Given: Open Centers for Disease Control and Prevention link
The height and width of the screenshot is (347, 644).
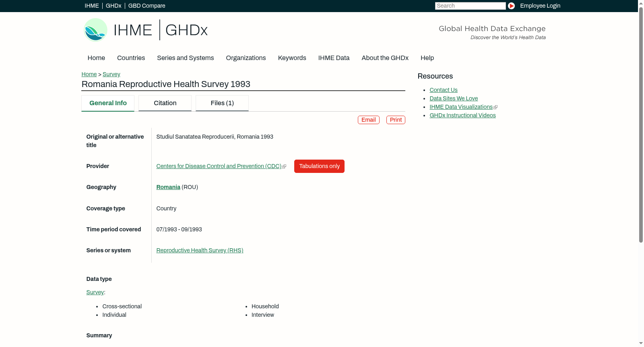Looking at the screenshot, I should tap(219, 166).
